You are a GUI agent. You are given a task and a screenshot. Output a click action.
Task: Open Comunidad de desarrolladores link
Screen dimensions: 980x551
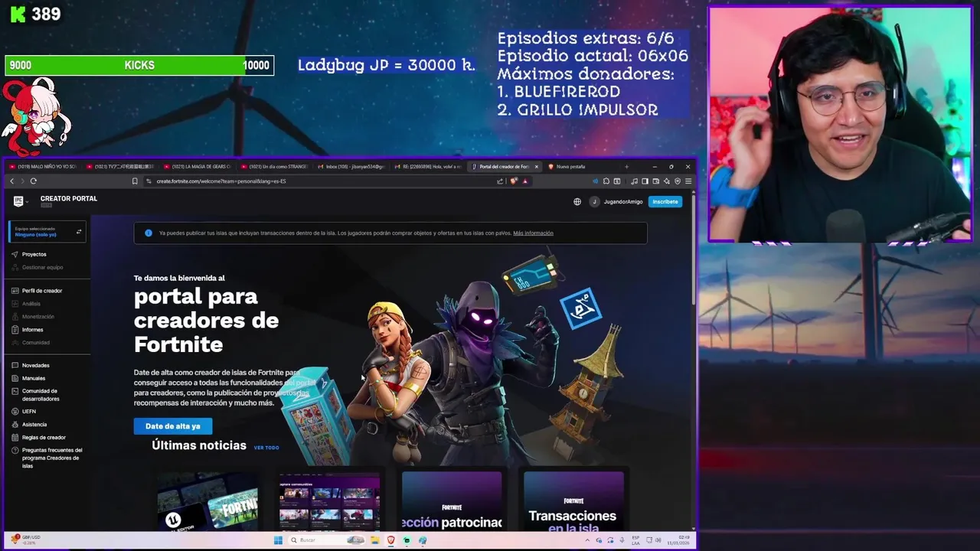tap(41, 395)
